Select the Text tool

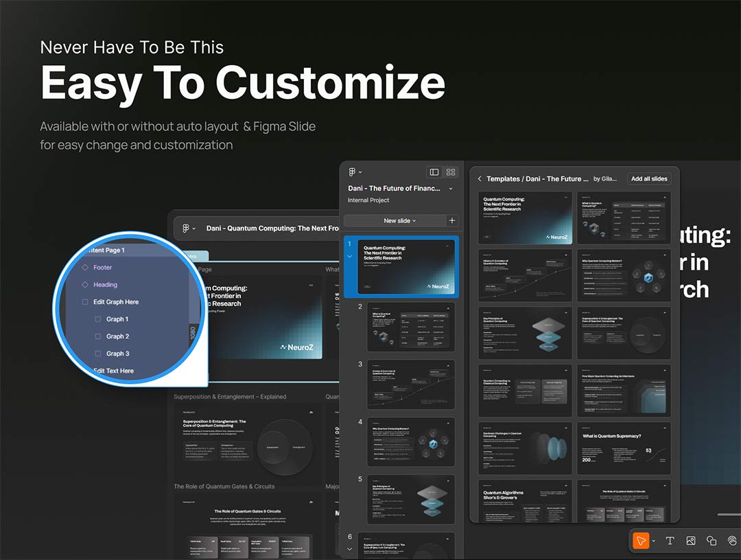pos(670,541)
